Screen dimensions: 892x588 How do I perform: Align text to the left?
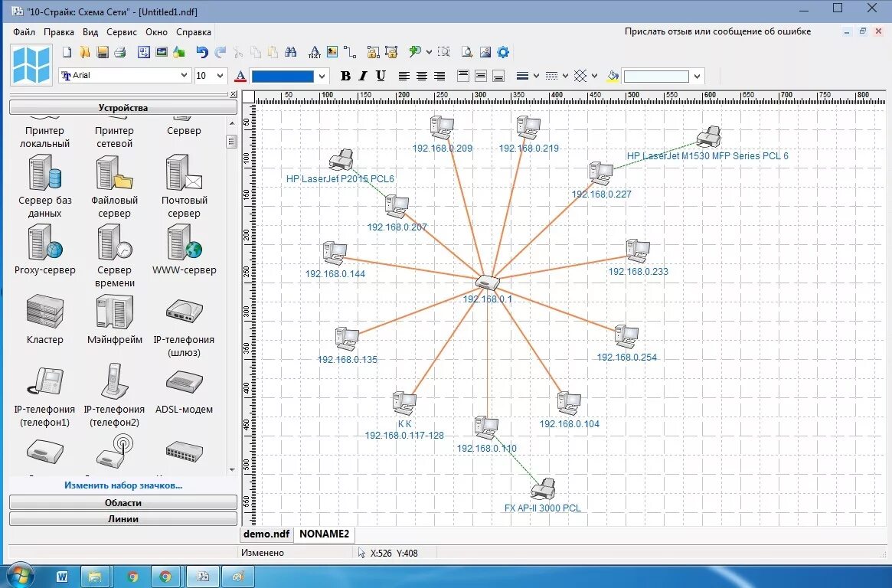[404, 76]
